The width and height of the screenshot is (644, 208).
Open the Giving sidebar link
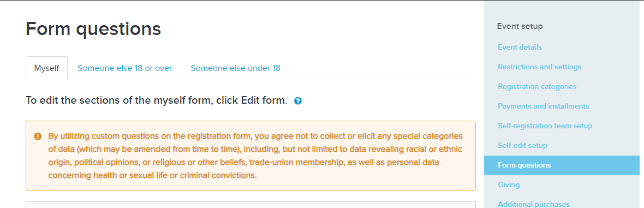click(x=509, y=185)
